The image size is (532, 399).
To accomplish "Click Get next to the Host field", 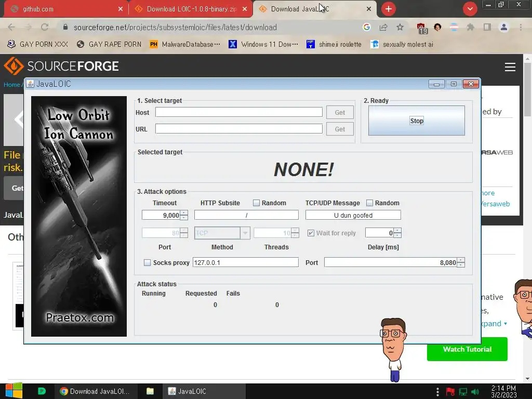I will tap(340, 112).
